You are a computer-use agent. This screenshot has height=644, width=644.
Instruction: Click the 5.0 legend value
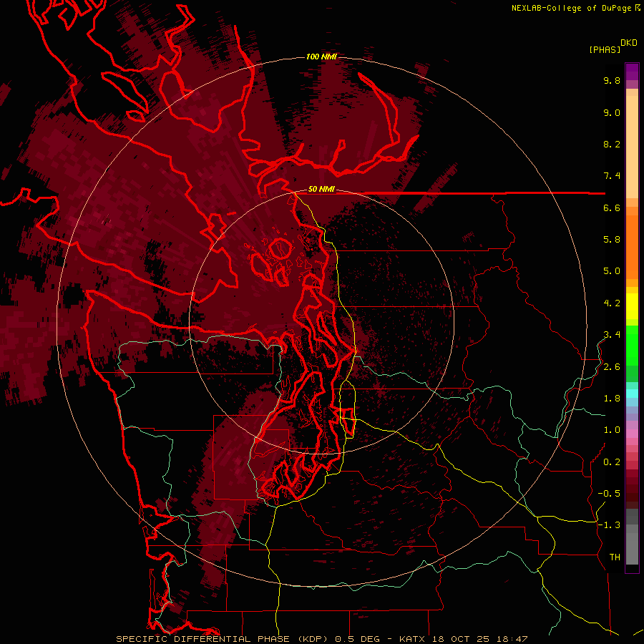[612, 271]
